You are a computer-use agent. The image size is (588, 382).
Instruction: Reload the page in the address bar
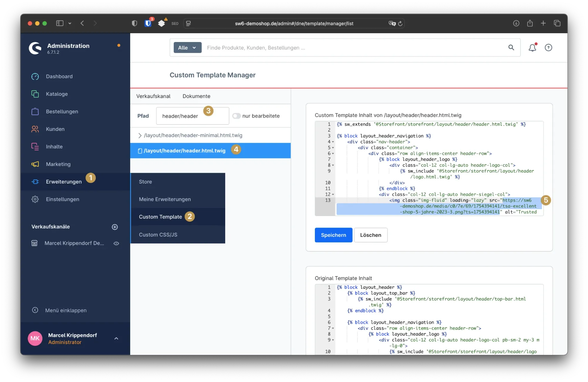point(400,24)
